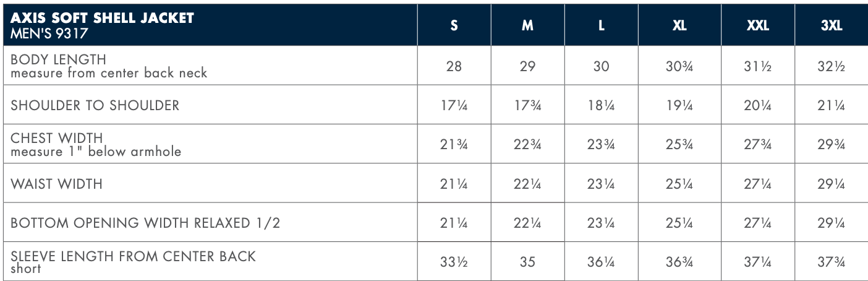Click the Axis Soft Shell Jacket title

tap(102, 19)
